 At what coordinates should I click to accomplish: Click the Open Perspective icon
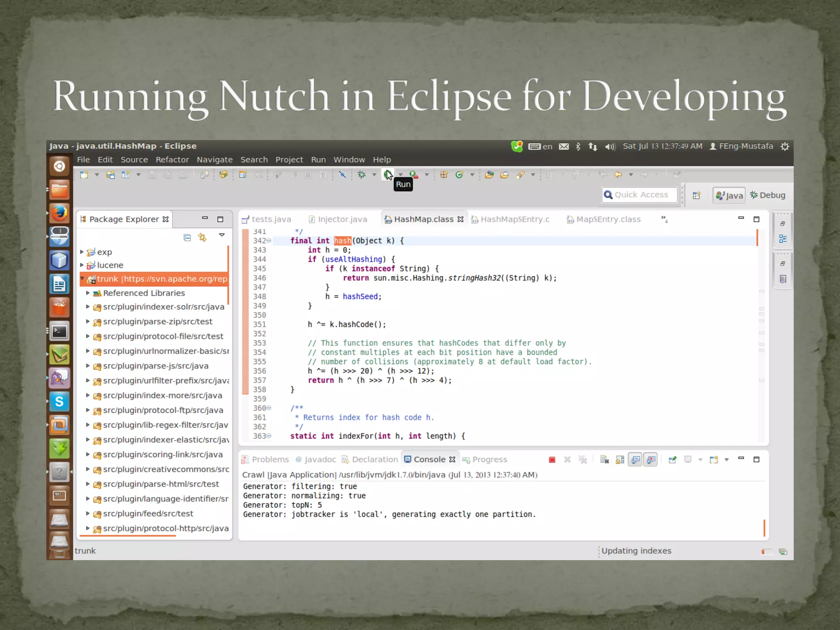tap(696, 196)
